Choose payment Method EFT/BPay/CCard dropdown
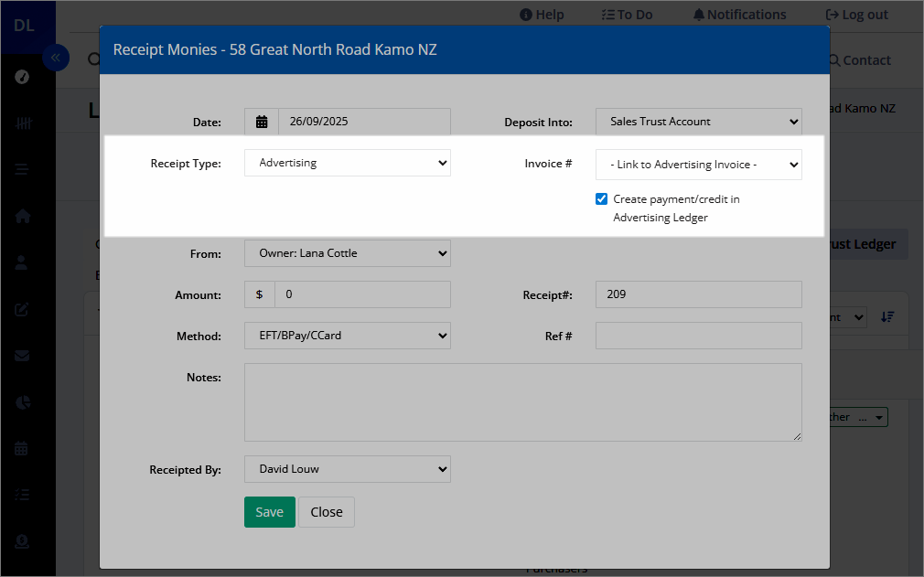This screenshot has height=577, width=924. (348, 336)
